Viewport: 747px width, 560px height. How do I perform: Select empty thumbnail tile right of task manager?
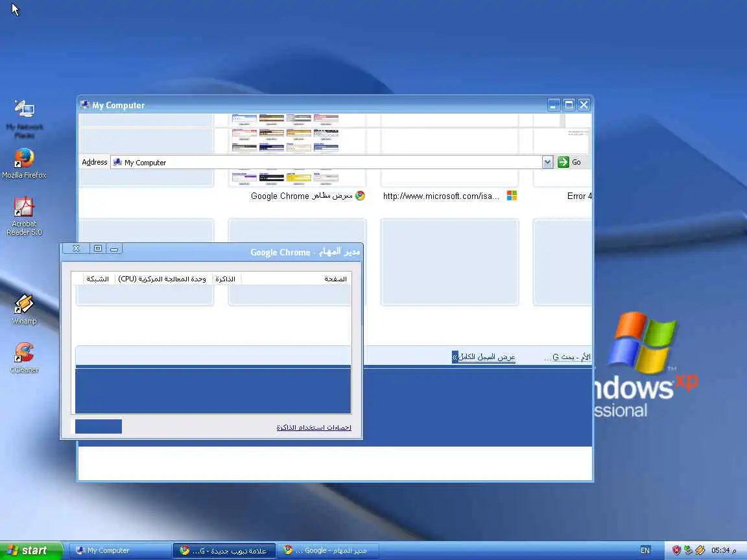(x=450, y=262)
